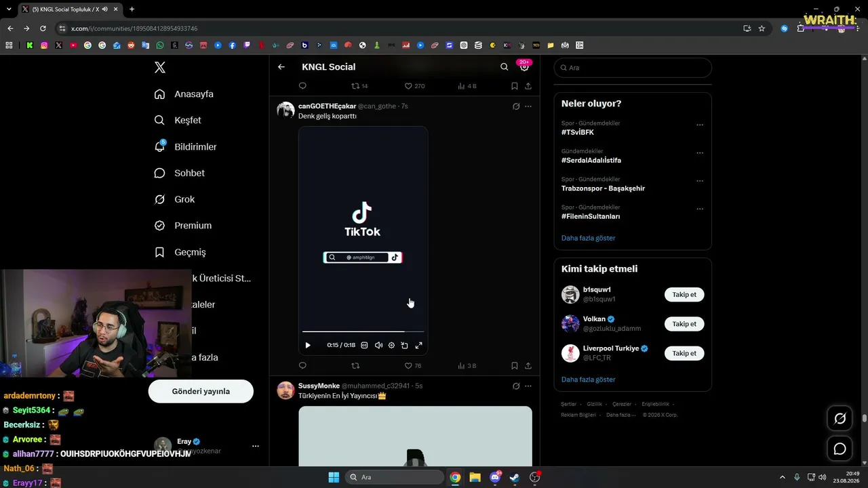Play the TikTok video

pos(308,345)
